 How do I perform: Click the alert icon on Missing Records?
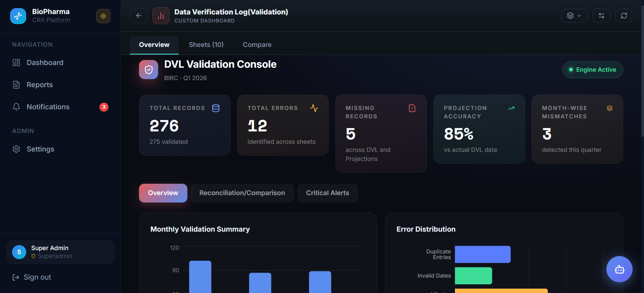click(x=412, y=108)
